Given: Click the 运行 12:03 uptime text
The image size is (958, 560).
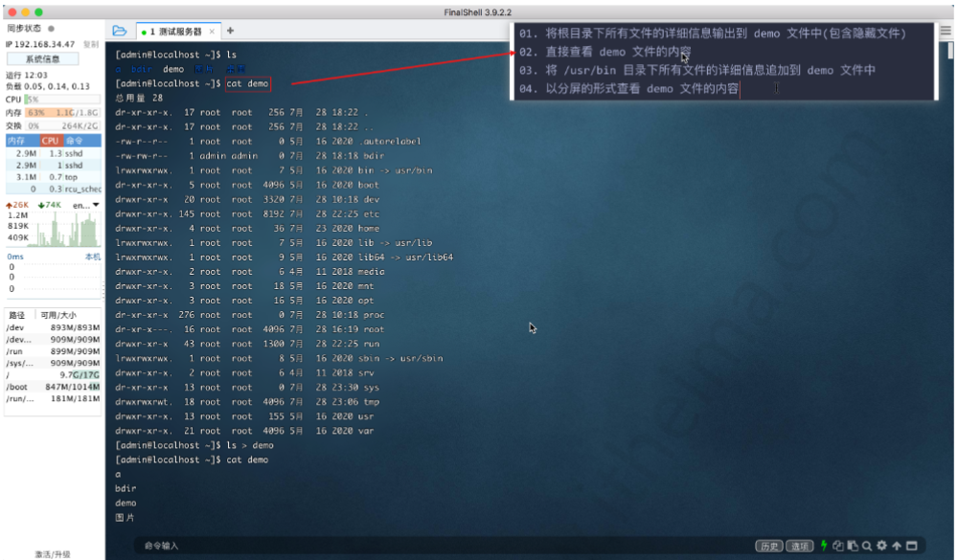Looking at the screenshot, I should click(x=26, y=75).
